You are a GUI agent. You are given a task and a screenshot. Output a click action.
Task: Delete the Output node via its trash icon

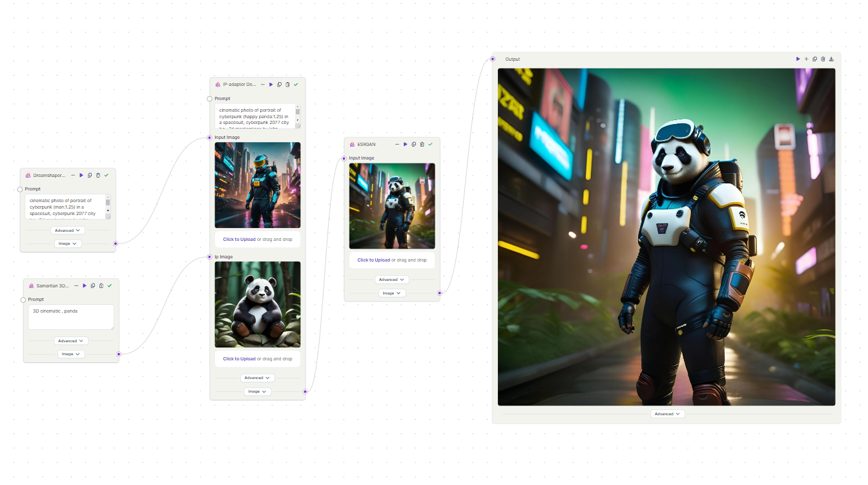click(823, 59)
